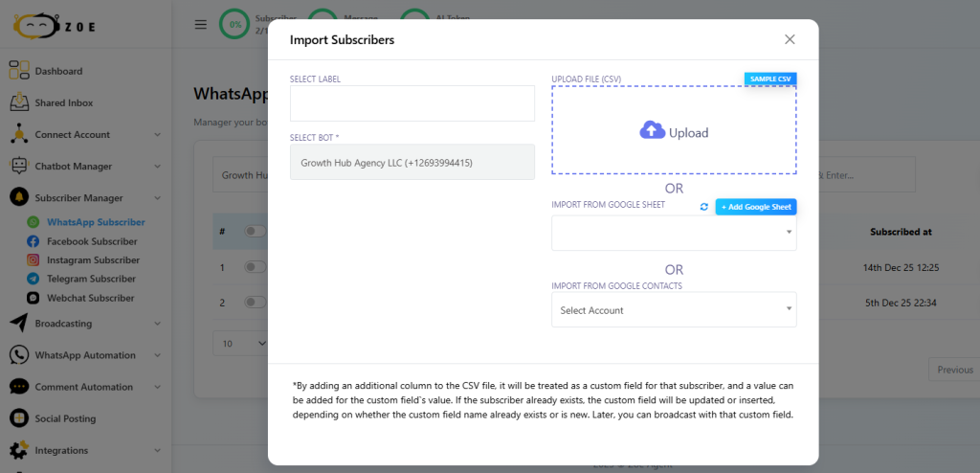Click the Telegram Subscriber icon
The width and height of the screenshot is (980, 473).
point(33,279)
